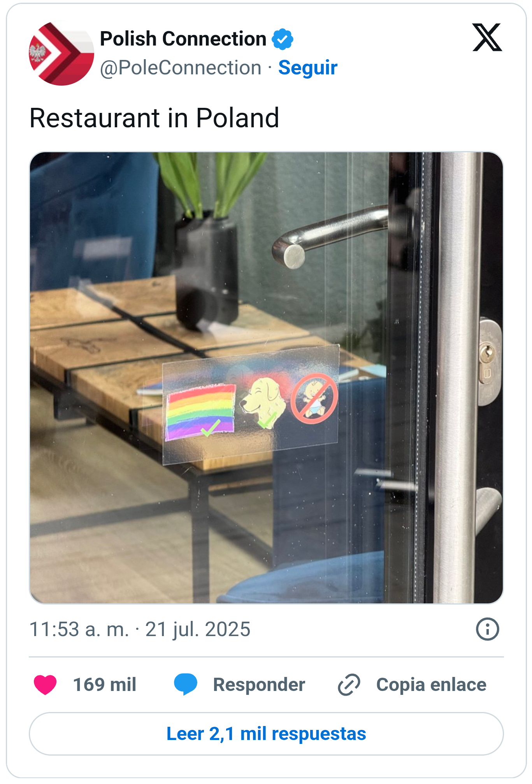Open Leer 2,1 mil respuestas
This screenshot has height=784, width=532.
click(266, 734)
